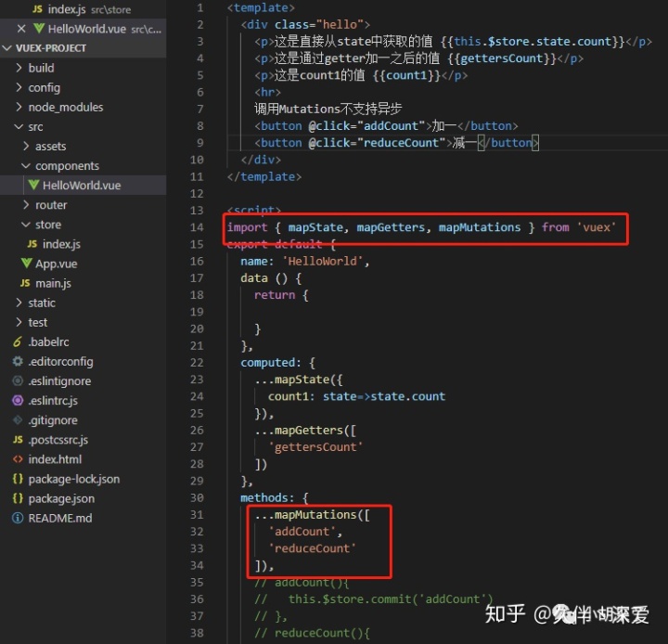Open the .postcssrc.js file
The width and height of the screenshot is (668, 644).
coord(83,440)
